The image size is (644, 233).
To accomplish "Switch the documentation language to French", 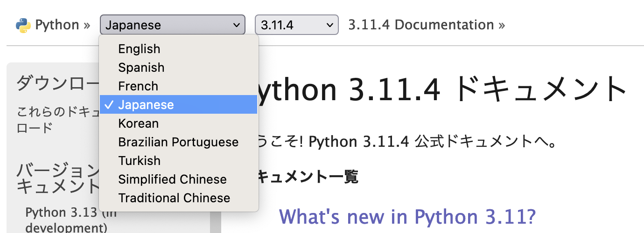I will 138,86.
